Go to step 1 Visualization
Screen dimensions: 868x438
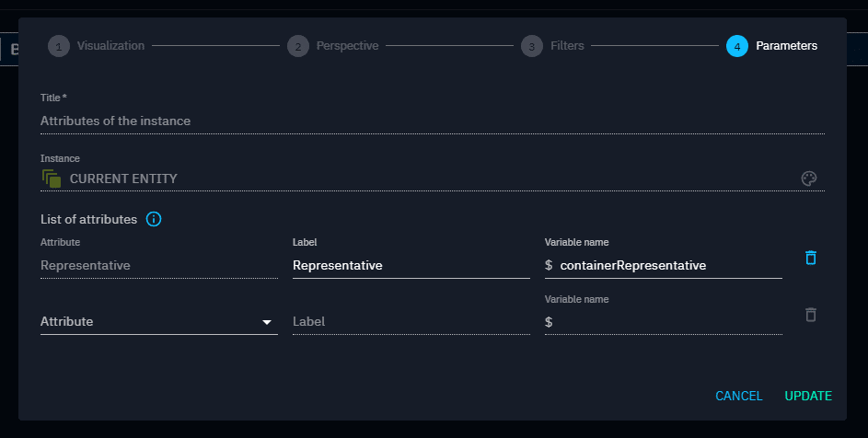[97, 46]
